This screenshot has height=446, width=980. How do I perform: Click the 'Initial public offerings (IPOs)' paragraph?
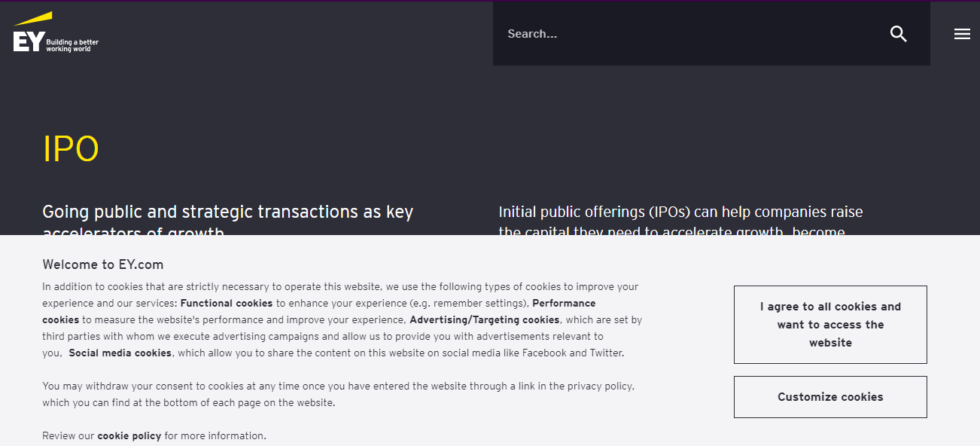coord(680,212)
